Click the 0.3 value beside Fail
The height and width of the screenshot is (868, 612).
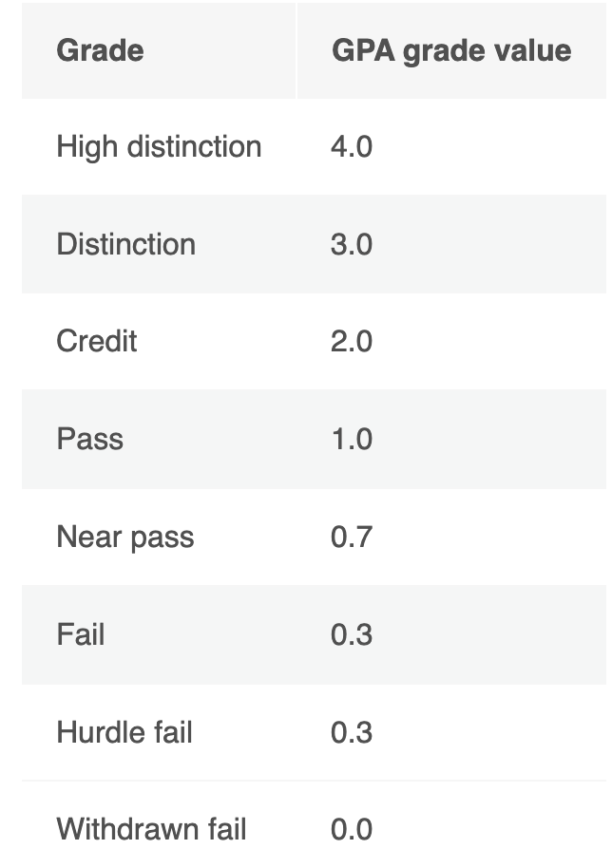pos(352,634)
